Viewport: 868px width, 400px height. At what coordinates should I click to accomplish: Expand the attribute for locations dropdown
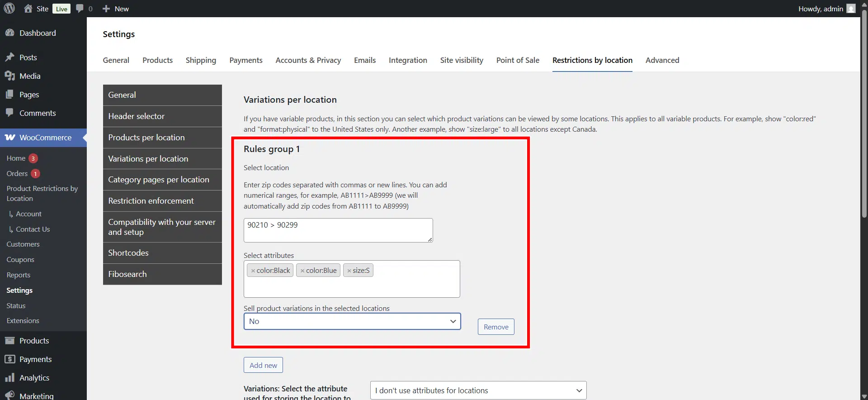click(478, 390)
